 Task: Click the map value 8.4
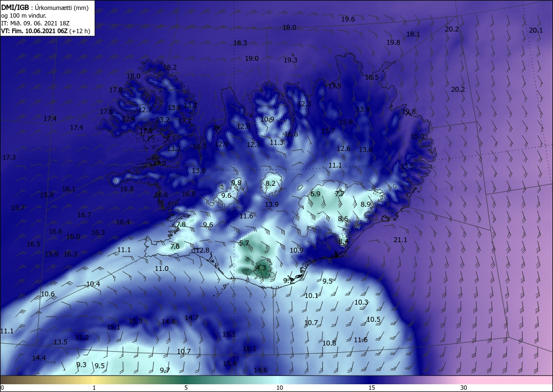tap(343, 242)
